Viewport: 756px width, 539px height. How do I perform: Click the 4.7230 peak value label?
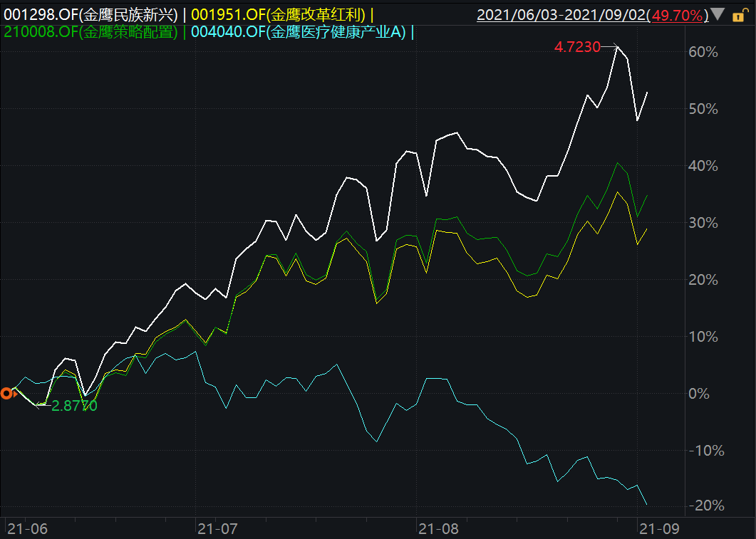(x=577, y=47)
